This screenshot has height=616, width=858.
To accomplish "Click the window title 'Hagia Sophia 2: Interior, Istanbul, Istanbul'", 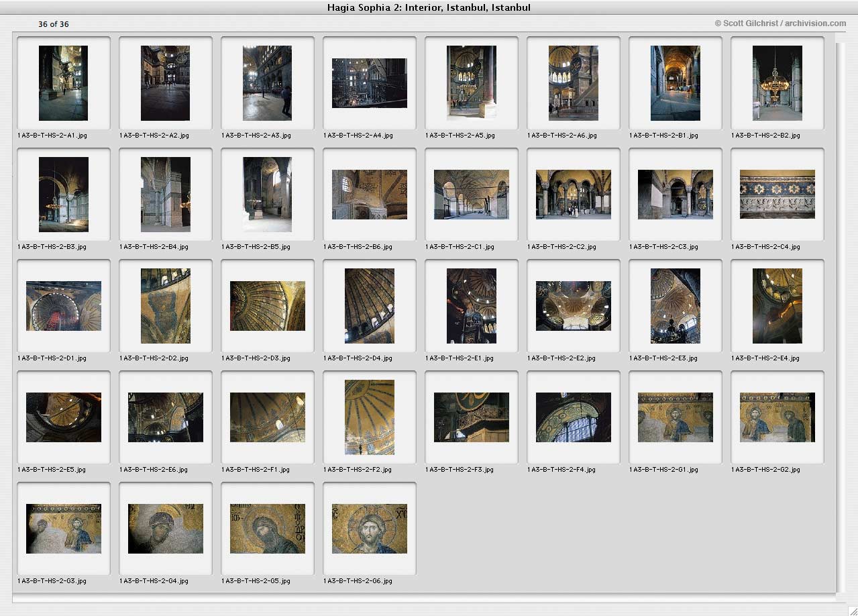I will pyautogui.click(x=429, y=7).
